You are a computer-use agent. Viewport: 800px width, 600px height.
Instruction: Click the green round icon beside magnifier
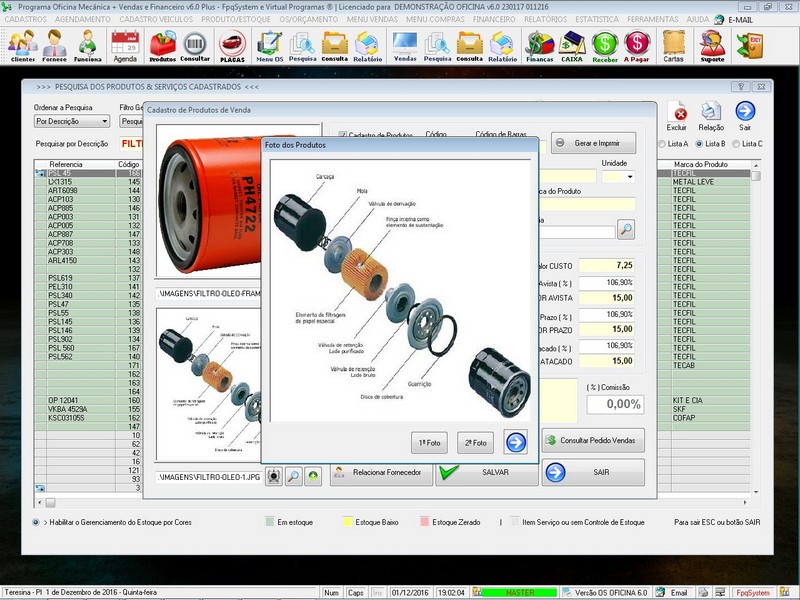(313, 477)
